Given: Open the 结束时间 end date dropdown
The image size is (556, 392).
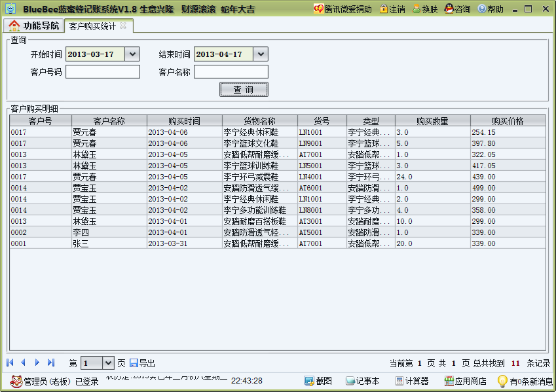Looking at the screenshot, I should pyautogui.click(x=261, y=54).
